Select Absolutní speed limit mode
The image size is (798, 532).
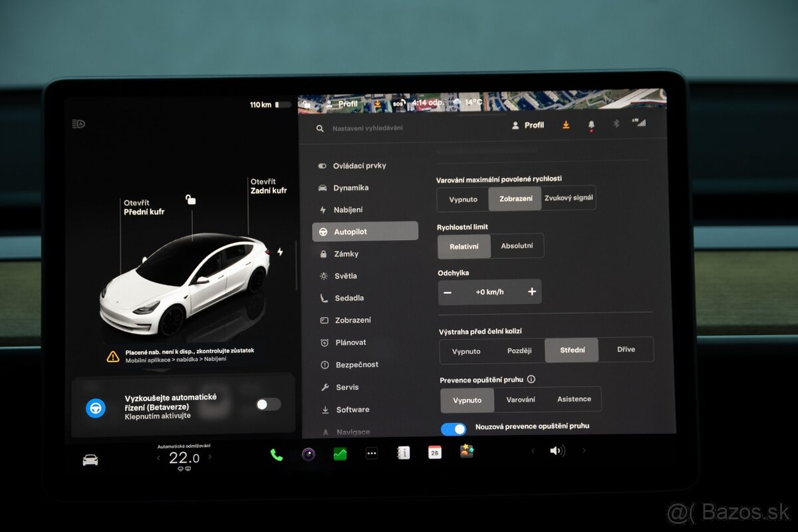(x=518, y=245)
